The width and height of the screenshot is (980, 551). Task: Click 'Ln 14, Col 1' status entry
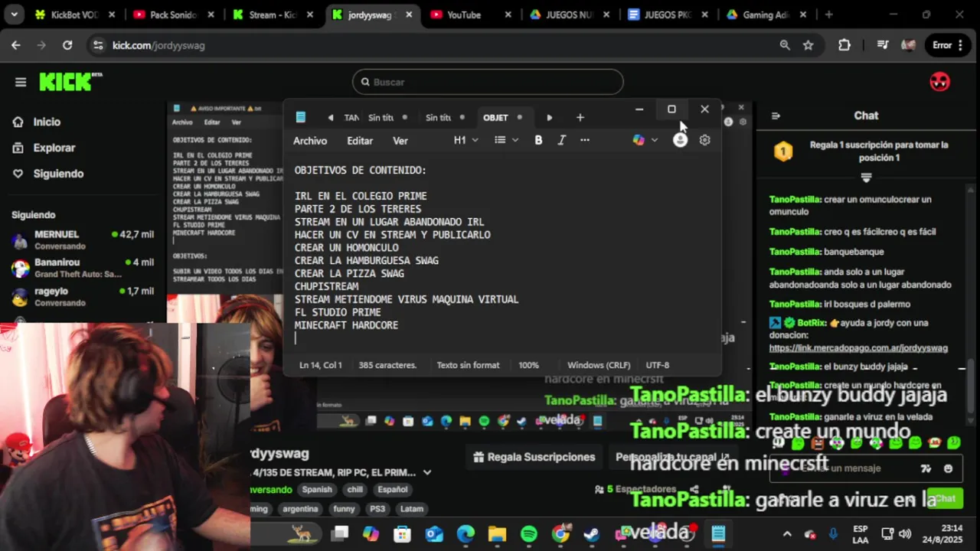320,365
